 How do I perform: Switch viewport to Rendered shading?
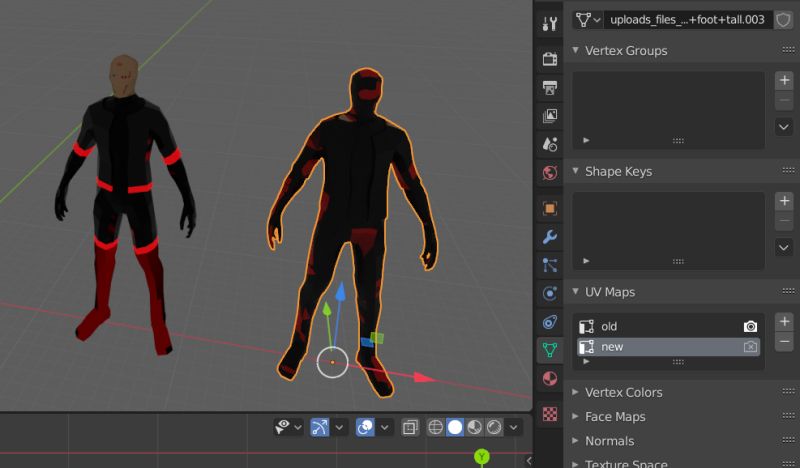[x=494, y=427]
